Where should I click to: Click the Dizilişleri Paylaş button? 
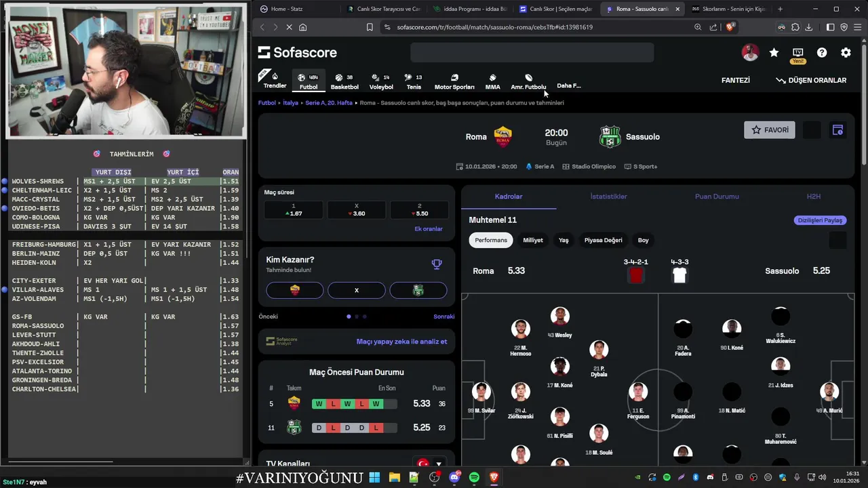[x=820, y=220]
